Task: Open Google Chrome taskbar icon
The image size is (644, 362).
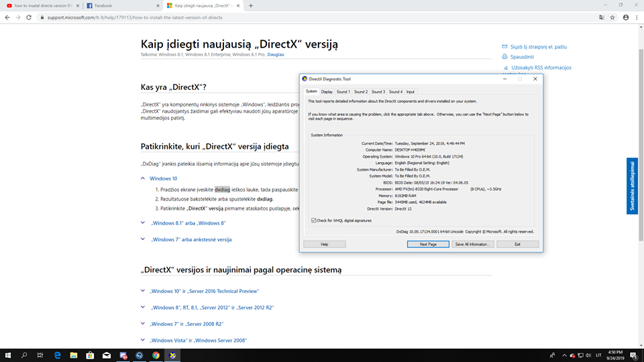Action: click(x=156, y=355)
